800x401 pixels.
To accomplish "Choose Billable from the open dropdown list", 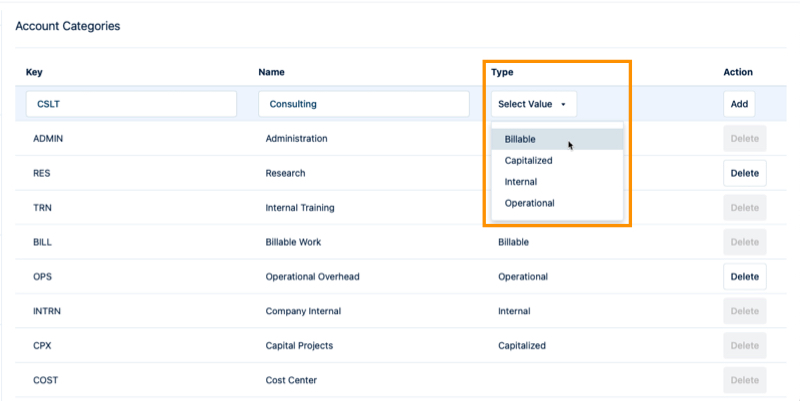I will [556, 139].
